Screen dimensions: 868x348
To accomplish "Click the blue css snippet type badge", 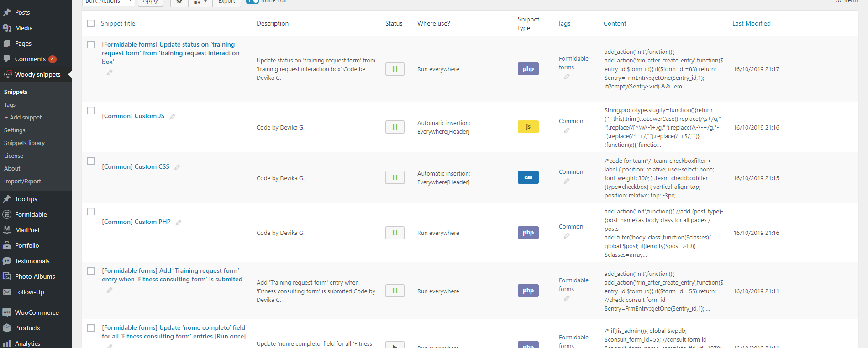I will point(528,177).
